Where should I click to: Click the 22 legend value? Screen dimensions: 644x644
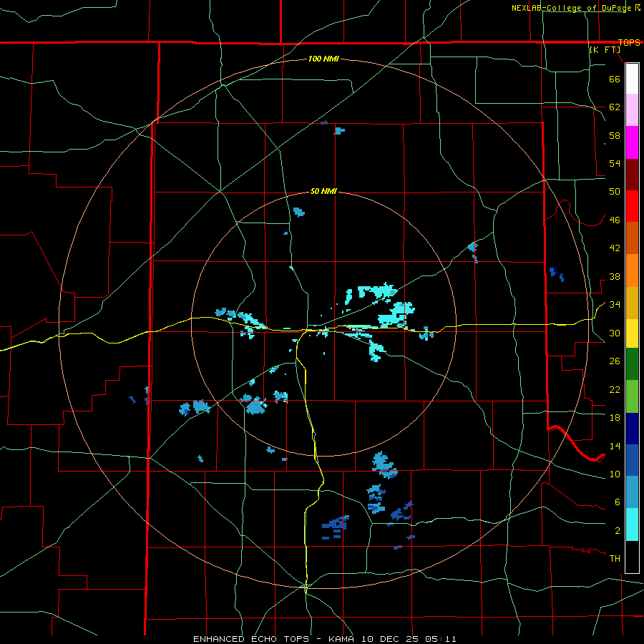615,389
